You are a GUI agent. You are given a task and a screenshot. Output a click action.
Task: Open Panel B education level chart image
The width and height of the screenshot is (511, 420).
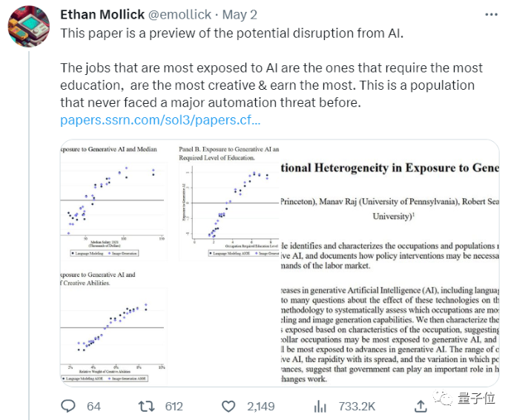229,200
